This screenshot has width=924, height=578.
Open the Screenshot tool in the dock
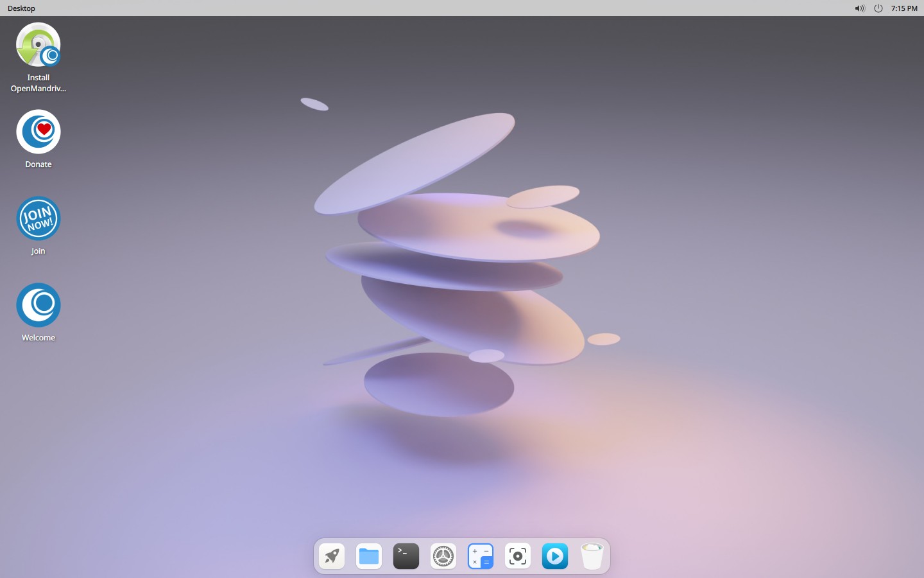518,556
